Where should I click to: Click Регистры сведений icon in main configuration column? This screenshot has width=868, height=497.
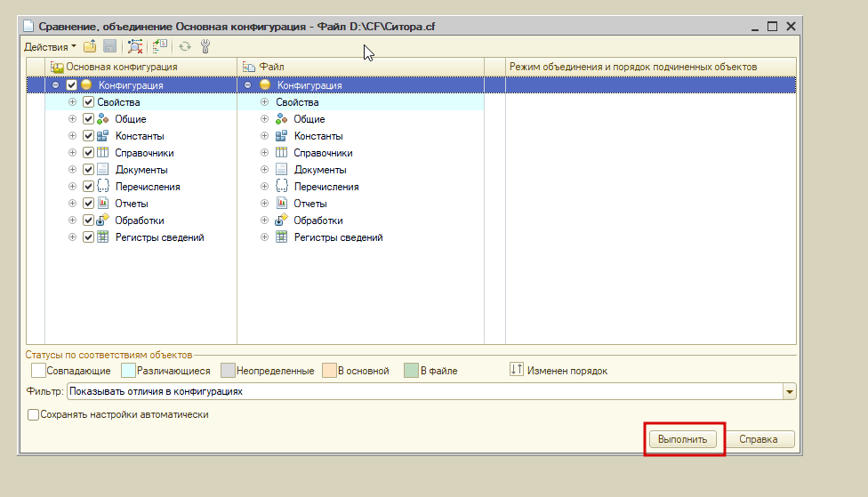tap(103, 236)
